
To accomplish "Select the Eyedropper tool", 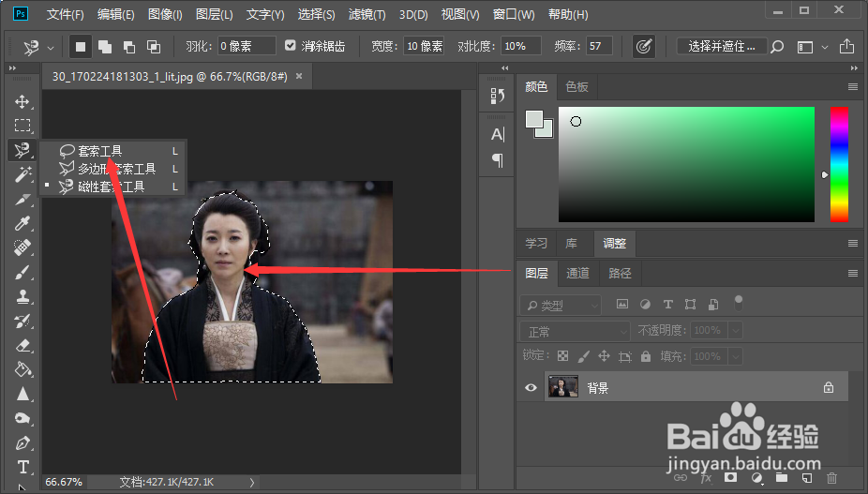I will [22, 223].
